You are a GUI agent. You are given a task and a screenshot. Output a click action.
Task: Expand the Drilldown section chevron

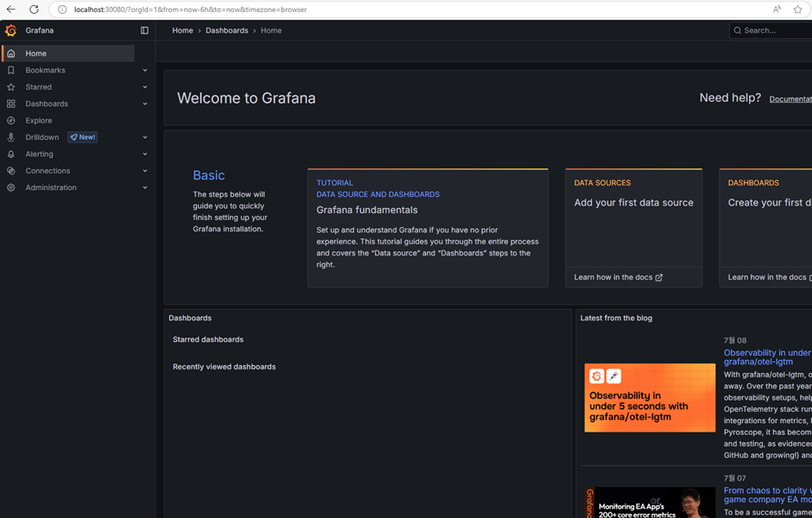point(145,137)
